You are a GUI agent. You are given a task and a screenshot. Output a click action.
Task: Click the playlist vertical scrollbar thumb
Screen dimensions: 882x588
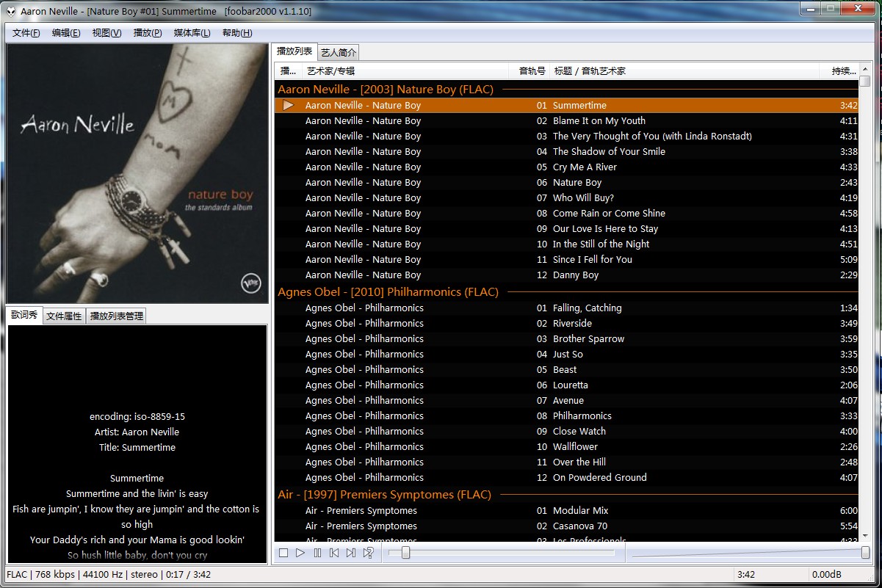coord(865,81)
